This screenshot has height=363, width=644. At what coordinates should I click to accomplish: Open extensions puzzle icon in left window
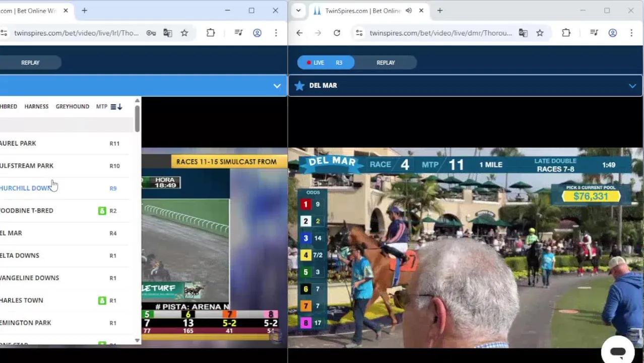211,33
